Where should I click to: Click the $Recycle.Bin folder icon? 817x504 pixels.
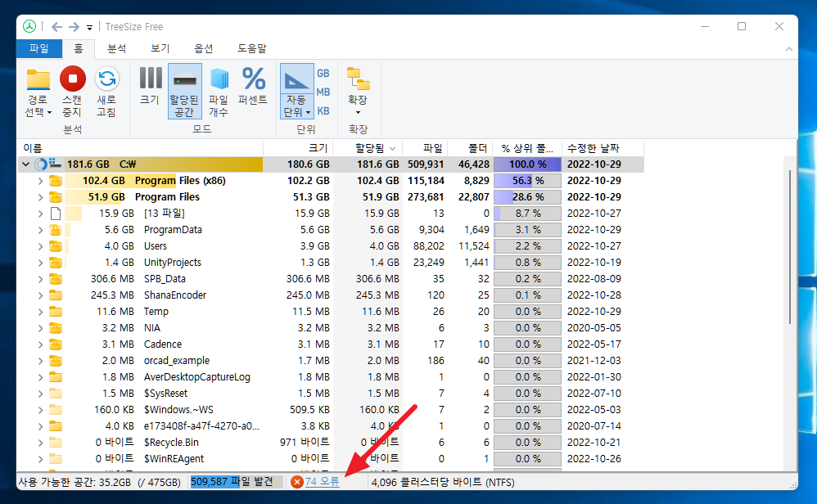pos(56,443)
